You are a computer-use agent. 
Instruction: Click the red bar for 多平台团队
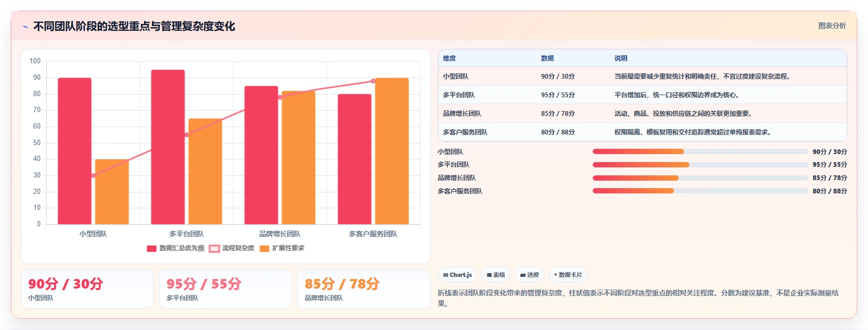[168, 147]
